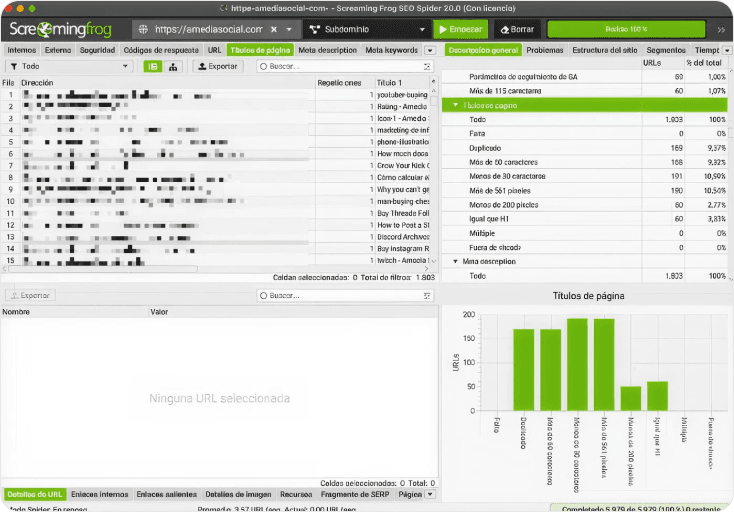
Task: Click the Screaming Frog logo
Action: point(60,29)
